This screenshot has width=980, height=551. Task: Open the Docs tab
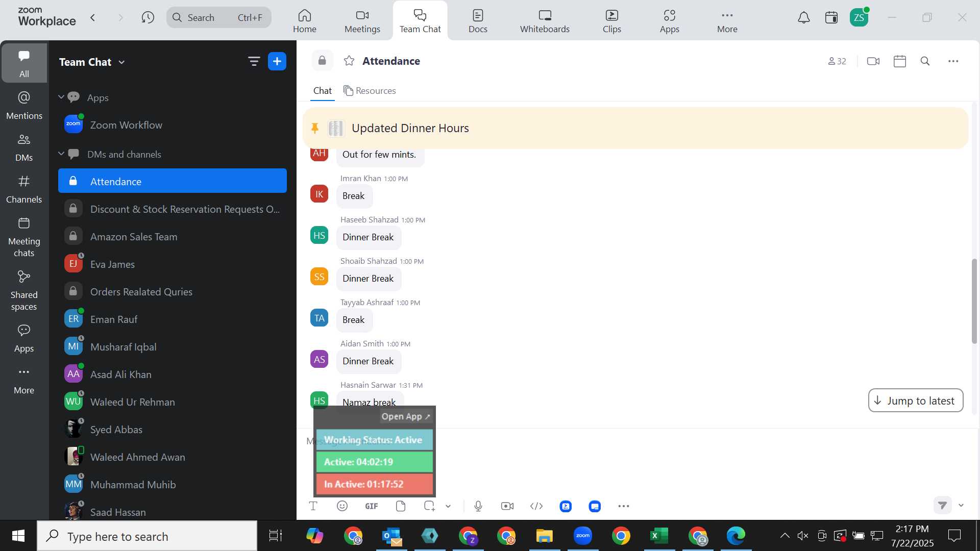478,21
